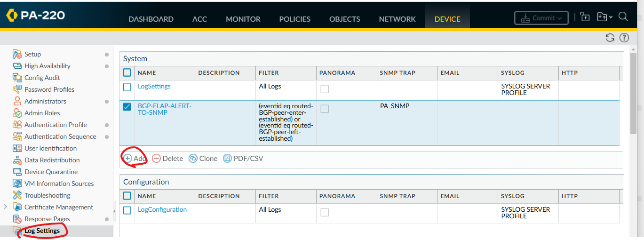The image size is (644, 240).
Task: Sort System table by NAME column header
Action: tap(147, 73)
